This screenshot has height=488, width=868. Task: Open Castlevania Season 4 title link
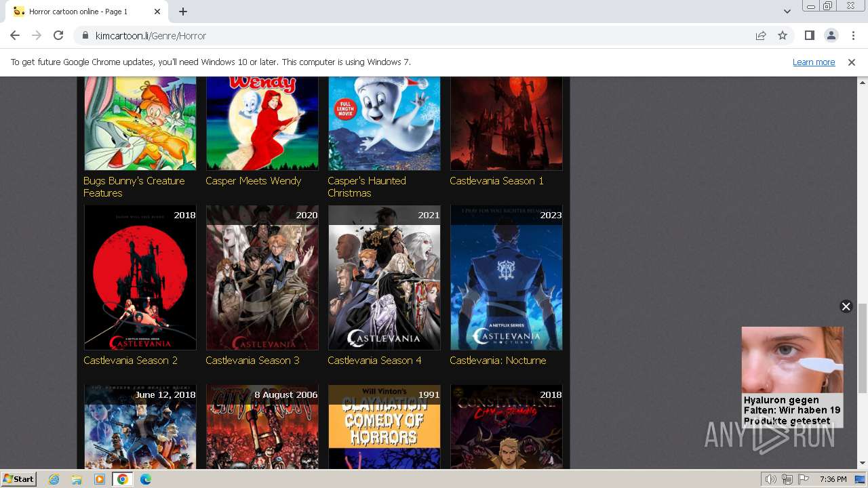pos(374,361)
